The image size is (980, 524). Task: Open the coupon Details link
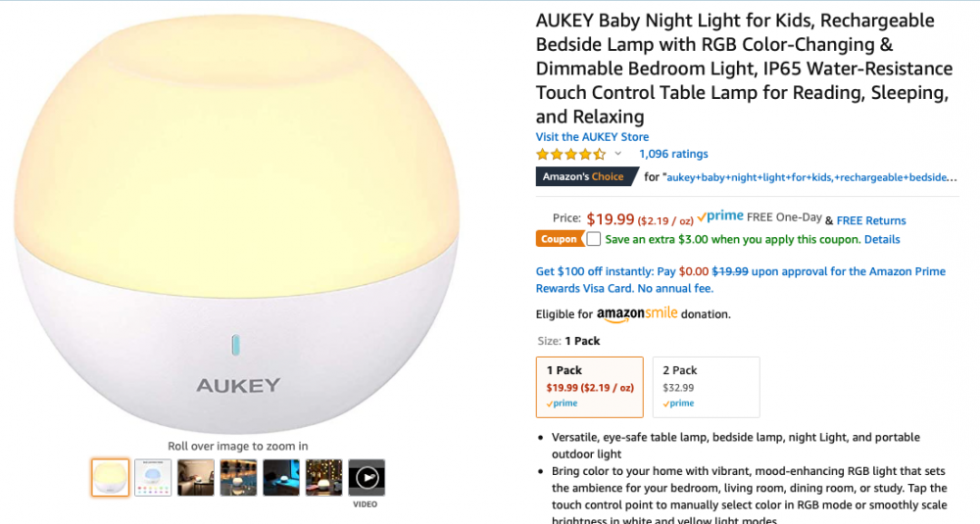point(882,240)
